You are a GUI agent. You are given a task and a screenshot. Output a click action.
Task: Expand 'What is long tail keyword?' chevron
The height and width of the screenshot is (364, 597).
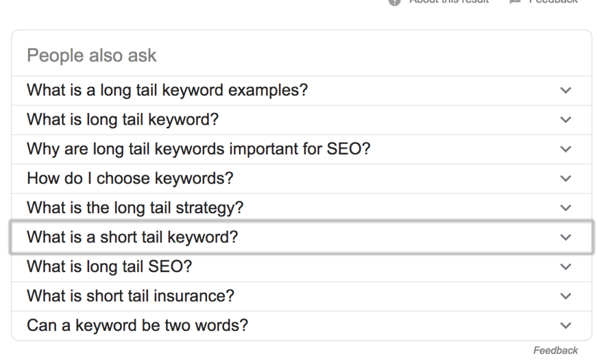tap(565, 119)
